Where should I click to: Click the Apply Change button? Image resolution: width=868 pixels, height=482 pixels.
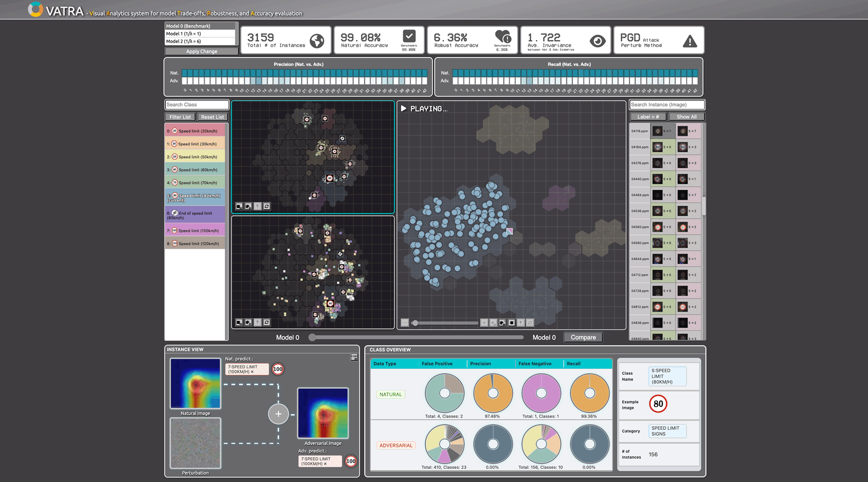pyautogui.click(x=201, y=52)
